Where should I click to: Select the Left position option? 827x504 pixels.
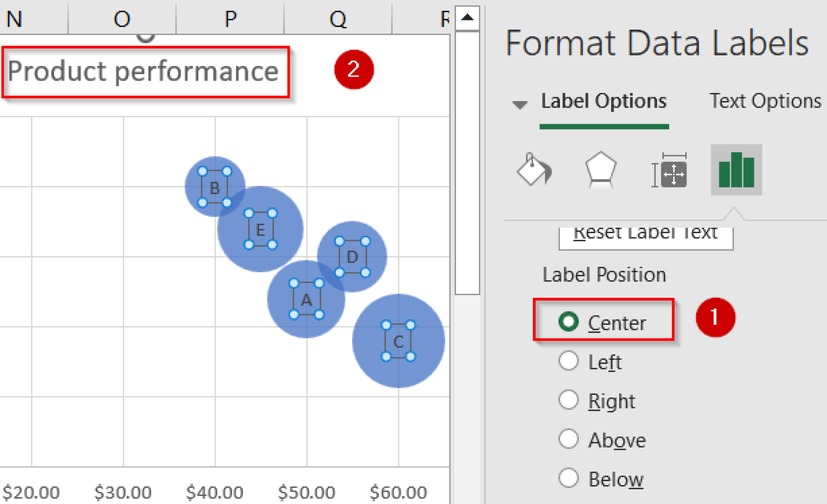point(569,361)
